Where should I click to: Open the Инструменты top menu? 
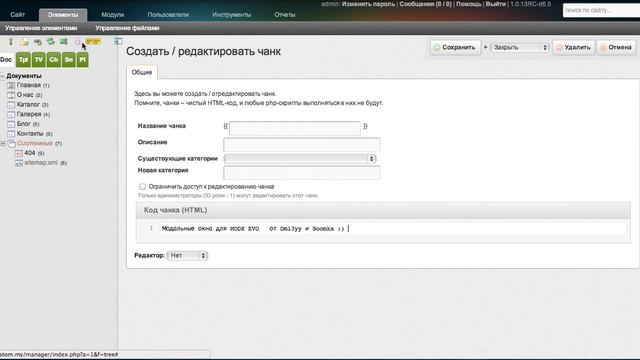pos(231,15)
